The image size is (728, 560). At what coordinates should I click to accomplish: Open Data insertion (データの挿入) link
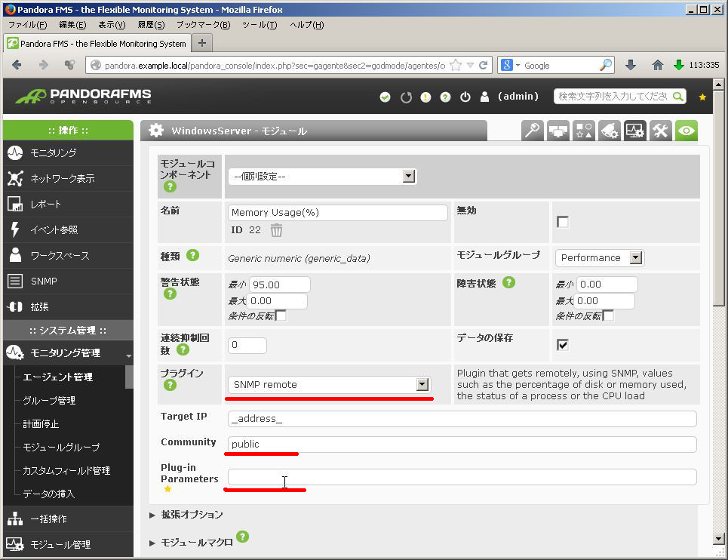[49, 494]
